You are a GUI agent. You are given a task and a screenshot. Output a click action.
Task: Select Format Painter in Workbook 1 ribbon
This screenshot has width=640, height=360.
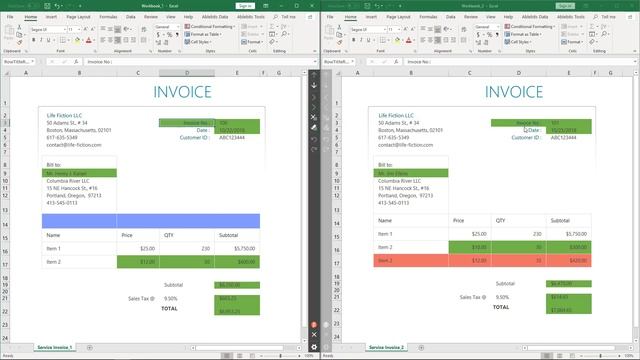tap(19, 42)
